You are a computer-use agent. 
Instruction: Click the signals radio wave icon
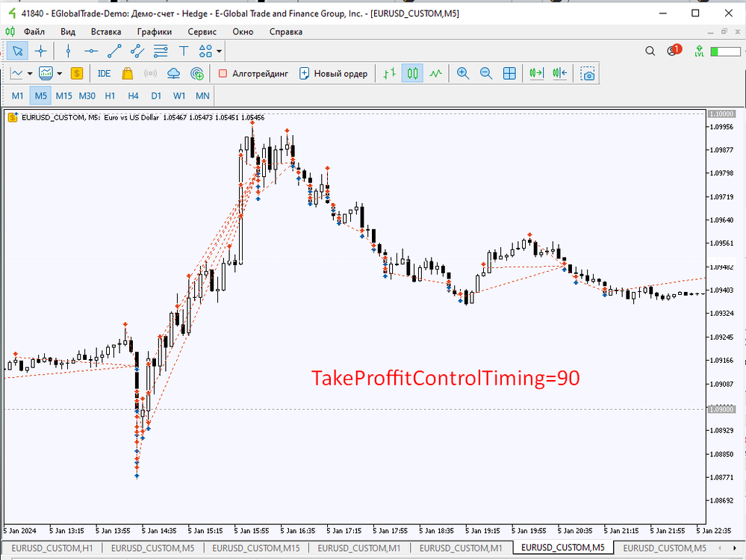tap(150, 74)
